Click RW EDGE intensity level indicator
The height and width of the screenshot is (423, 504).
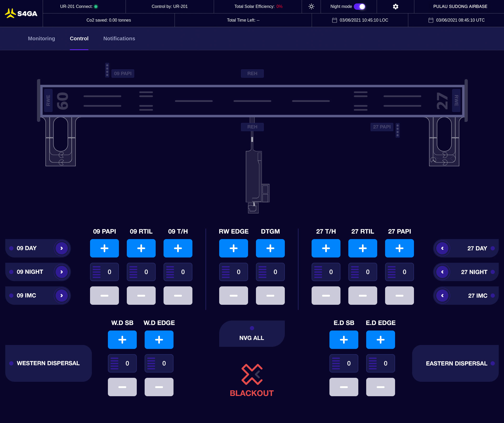click(234, 272)
